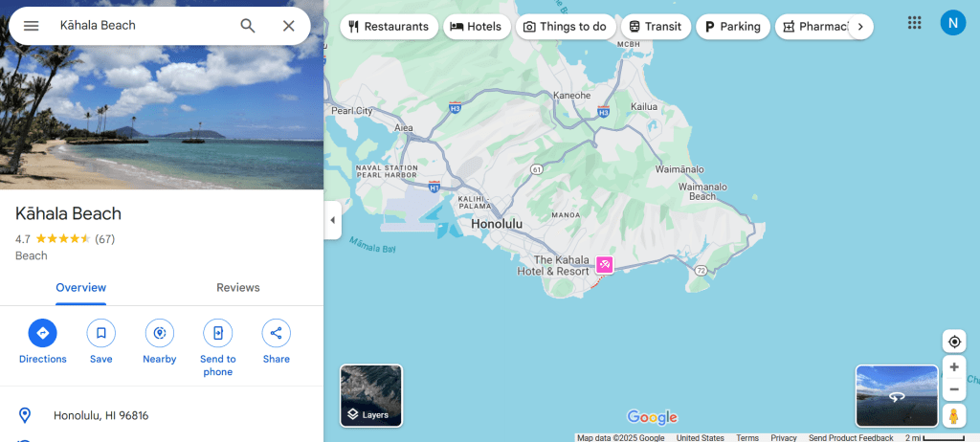Screen dimensions: 980x442
Task: Clear the Kāhala Beach search
Action: tap(289, 26)
